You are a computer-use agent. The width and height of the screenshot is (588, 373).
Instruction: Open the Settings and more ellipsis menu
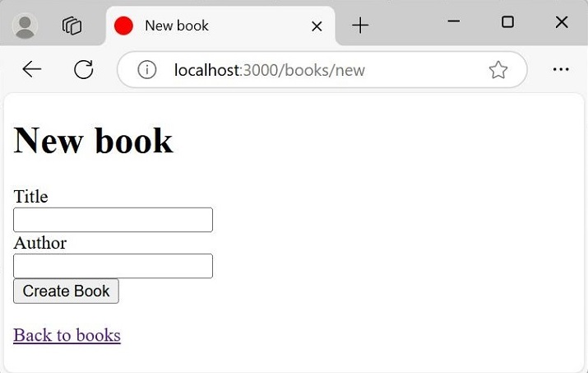click(561, 70)
